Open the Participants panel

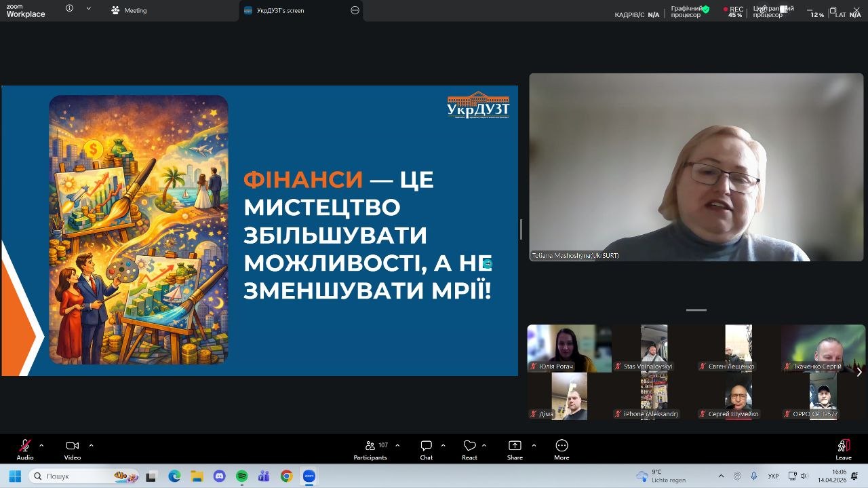click(370, 446)
